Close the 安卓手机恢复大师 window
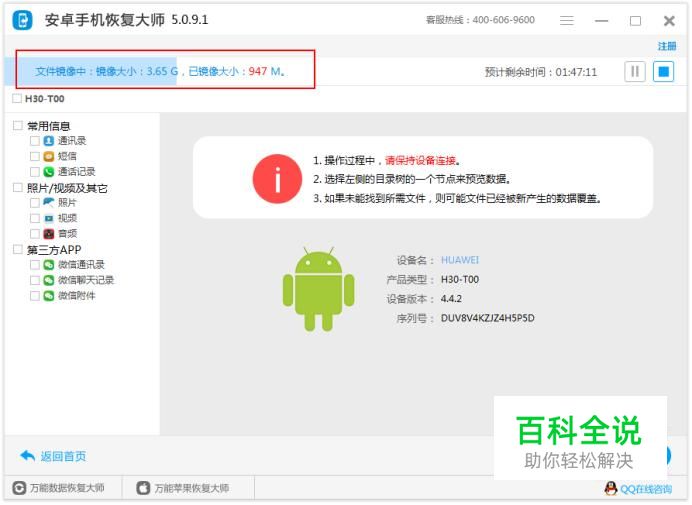This screenshot has width=692, height=505. (669, 20)
